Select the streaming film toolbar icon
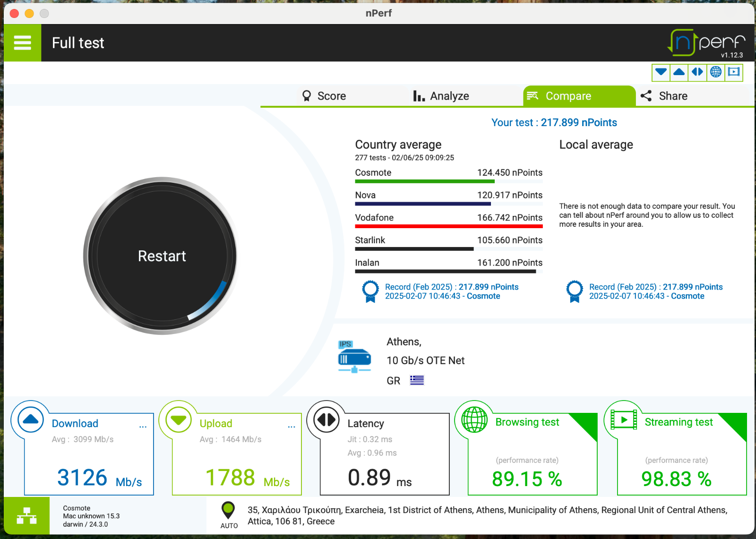Screen dimensions: 756x539 click(734, 72)
